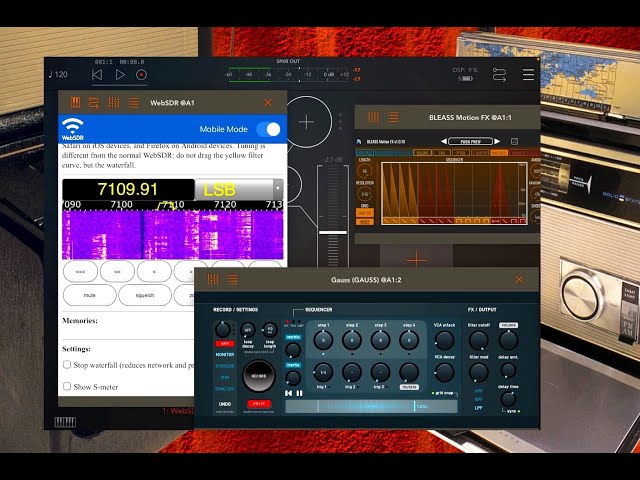Tune down with << button
The height and width of the screenshot is (480, 640).
click(x=117, y=271)
